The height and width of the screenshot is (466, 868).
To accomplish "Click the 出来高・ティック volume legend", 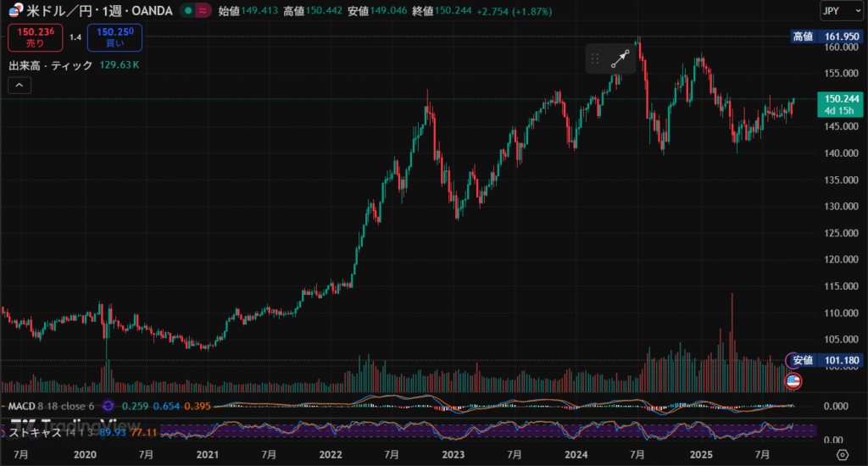I will (x=51, y=64).
